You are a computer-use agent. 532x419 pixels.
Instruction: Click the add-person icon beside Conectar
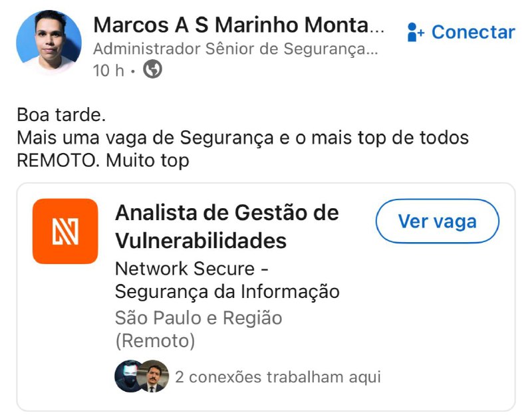coord(416,31)
